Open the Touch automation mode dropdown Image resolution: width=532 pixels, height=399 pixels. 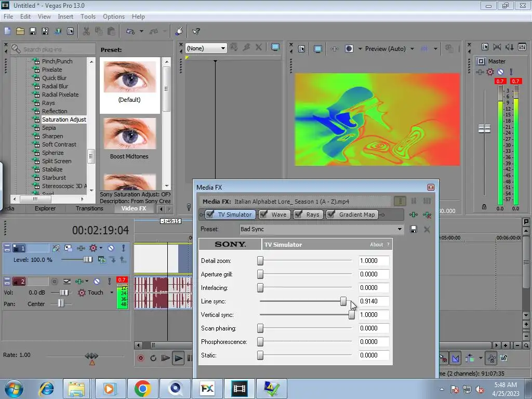pos(112,292)
